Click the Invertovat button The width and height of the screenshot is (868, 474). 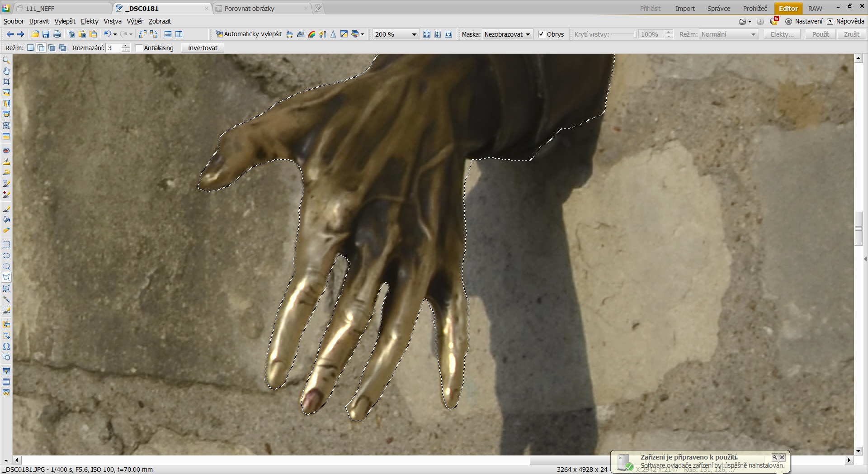[x=202, y=48]
